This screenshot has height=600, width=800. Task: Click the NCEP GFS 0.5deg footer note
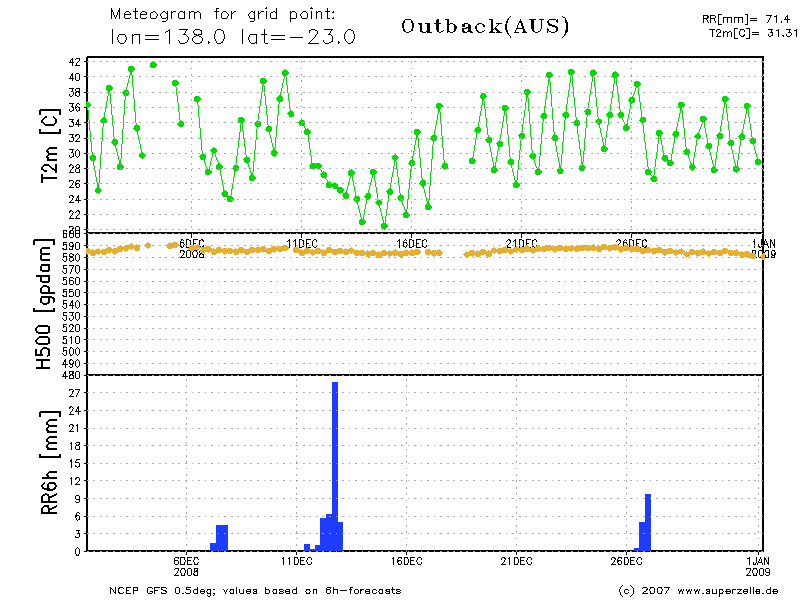(255, 590)
